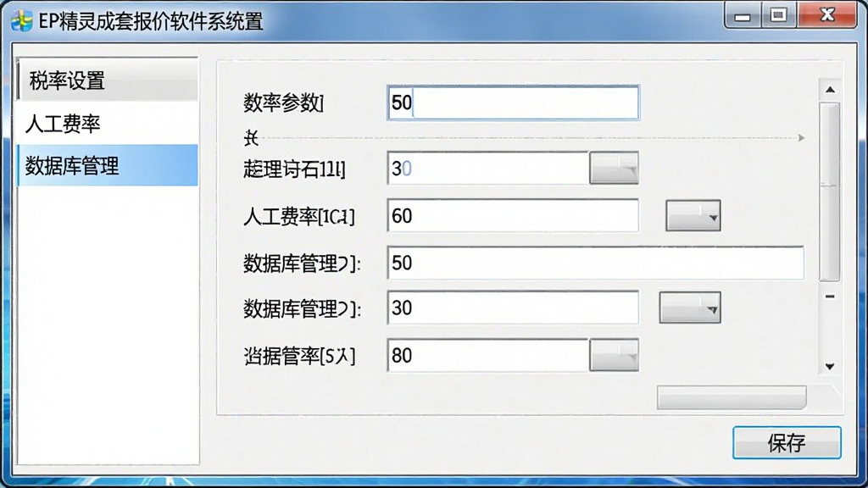Click the 人工费率 input field showing 60
The height and width of the screenshot is (488, 868).
(x=513, y=215)
